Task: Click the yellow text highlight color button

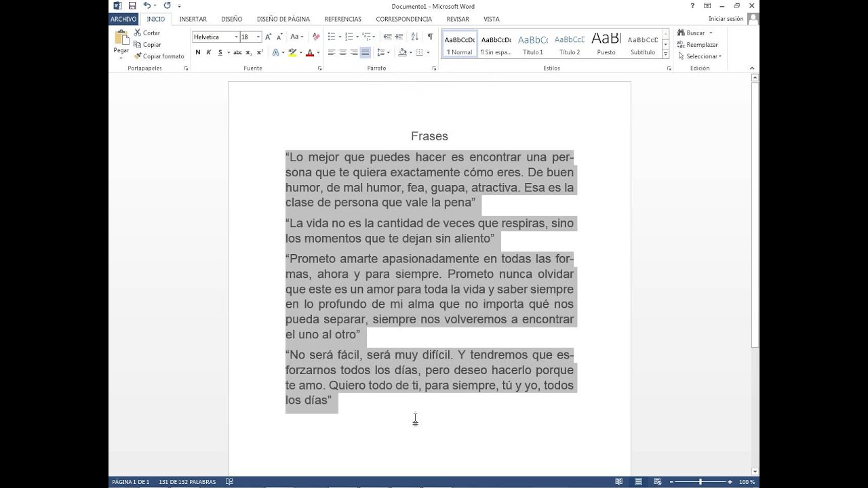Action: (x=292, y=52)
